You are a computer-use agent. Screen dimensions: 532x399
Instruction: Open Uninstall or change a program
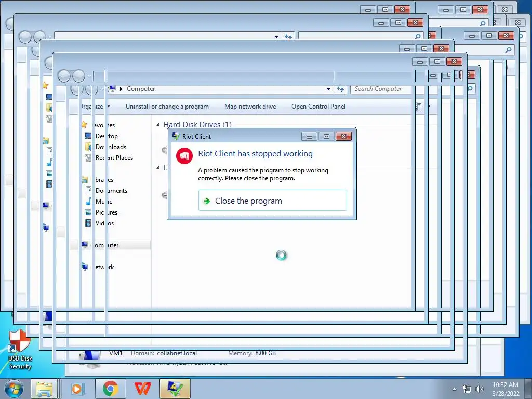167,107
